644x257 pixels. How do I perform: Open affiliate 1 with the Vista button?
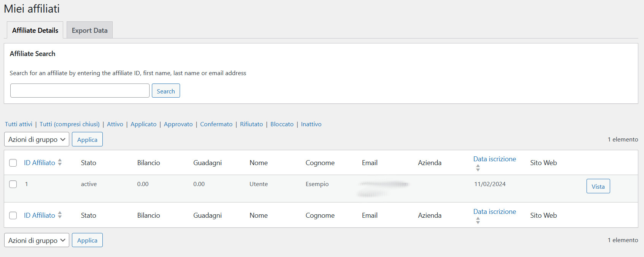[598, 186]
